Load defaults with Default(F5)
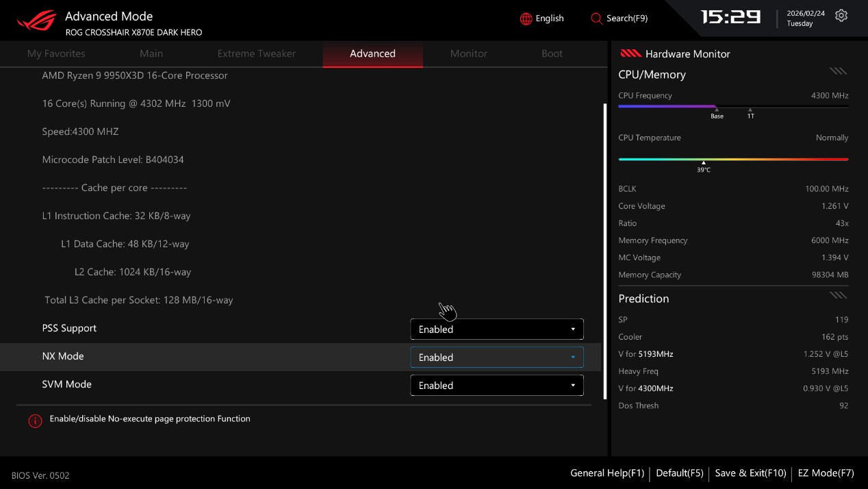The height and width of the screenshot is (489, 868). pos(679,473)
